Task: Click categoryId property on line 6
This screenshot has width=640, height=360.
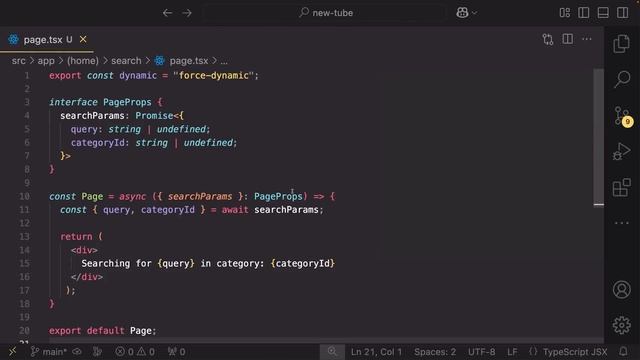Action: point(97,142)
